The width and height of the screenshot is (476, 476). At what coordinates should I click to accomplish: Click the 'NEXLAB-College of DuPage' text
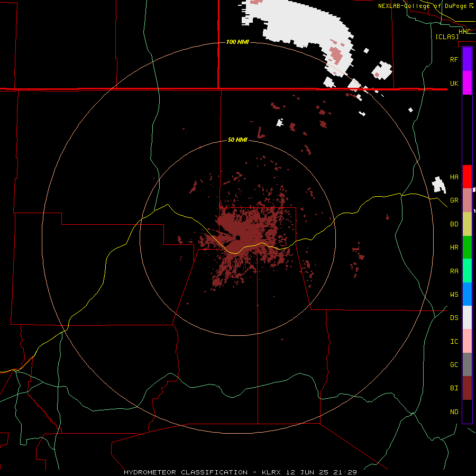click(x=423, y=6)
